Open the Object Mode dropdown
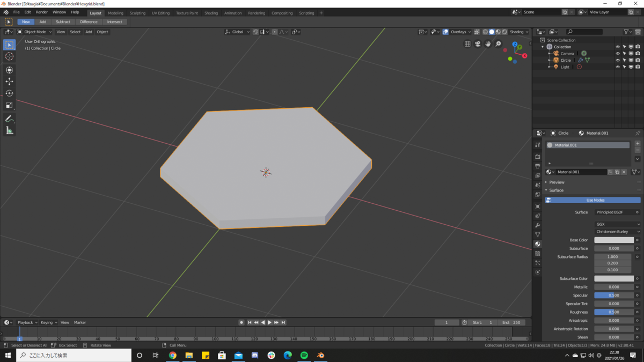 point(35,32)
